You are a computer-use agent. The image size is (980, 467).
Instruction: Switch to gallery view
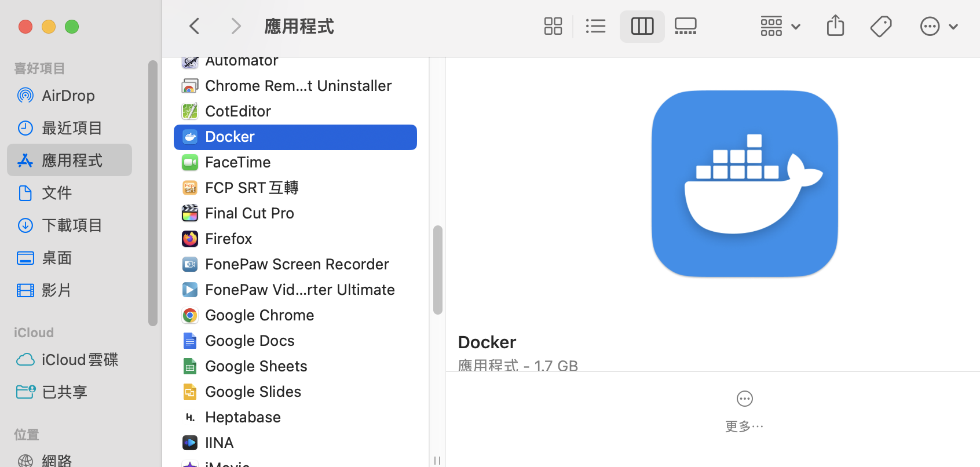(x=685, y=26)
